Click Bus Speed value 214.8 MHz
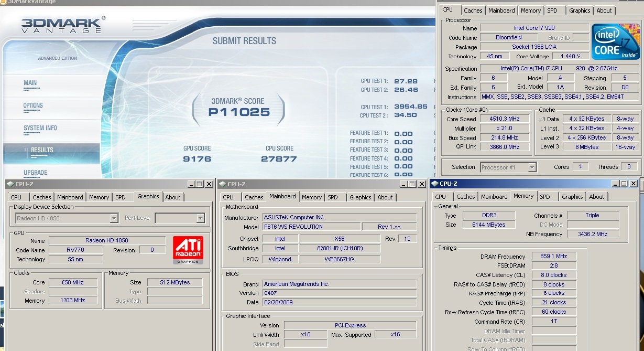This screenshot has height=351, width=644. pos(505,138)
